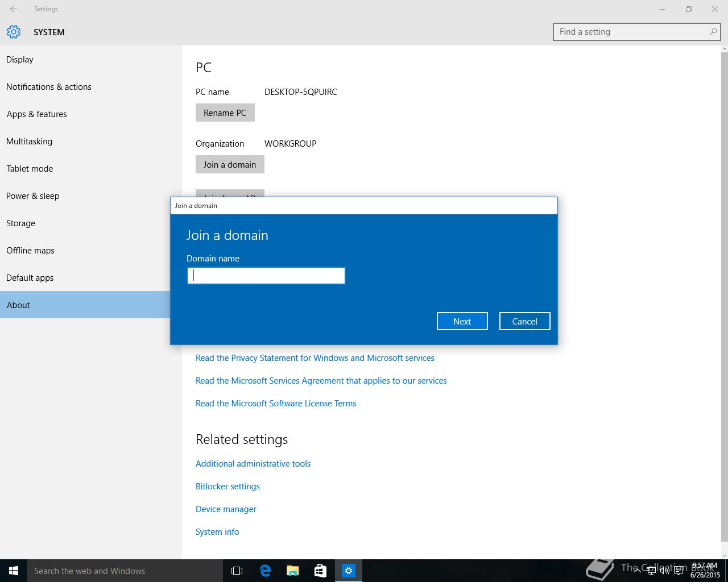The image size is (728, 582).
Task: Open the Store from the taskbar
Action: pyautogui.click(x=321, y=571)
